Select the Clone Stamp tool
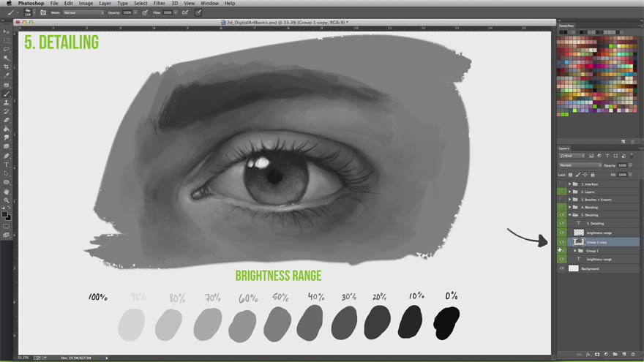 point(6,102)
